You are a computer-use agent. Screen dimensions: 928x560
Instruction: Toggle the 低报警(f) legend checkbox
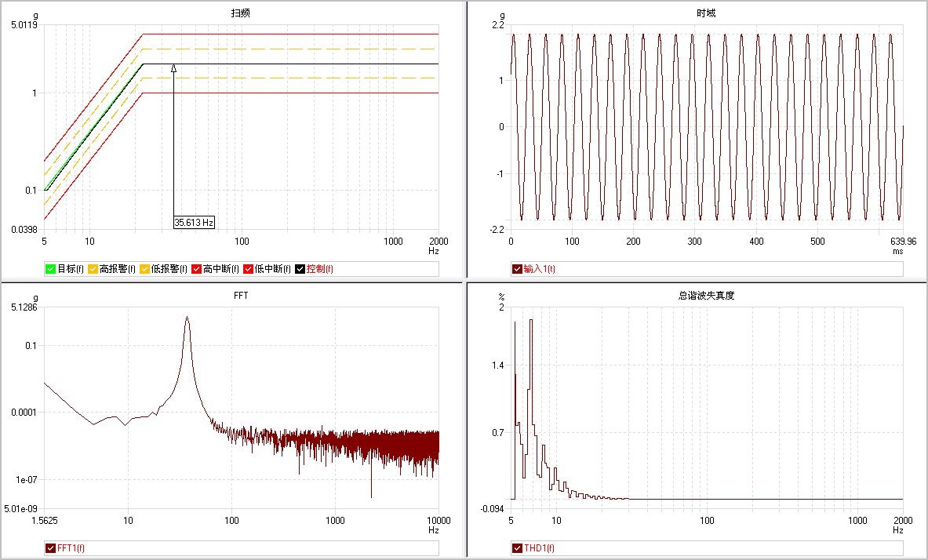[x=144, y=269]
